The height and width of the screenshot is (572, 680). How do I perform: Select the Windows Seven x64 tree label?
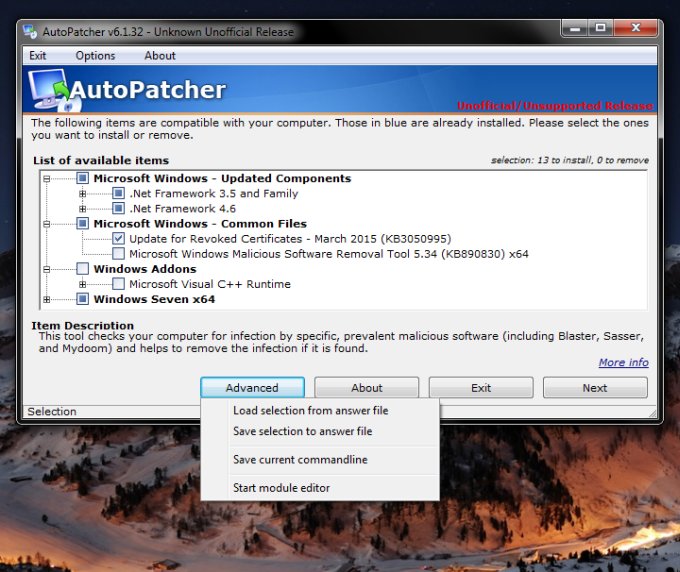tap(154, 299)
